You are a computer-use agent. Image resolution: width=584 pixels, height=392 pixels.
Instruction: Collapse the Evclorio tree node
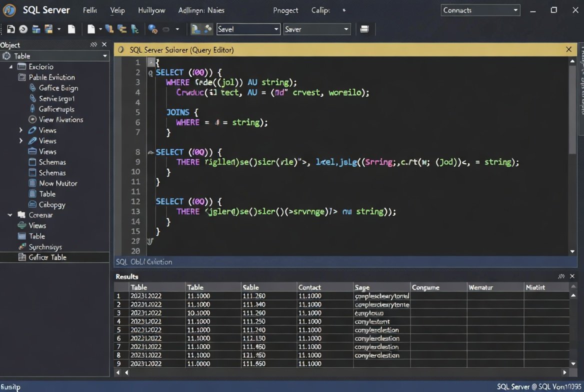[11, 66]
